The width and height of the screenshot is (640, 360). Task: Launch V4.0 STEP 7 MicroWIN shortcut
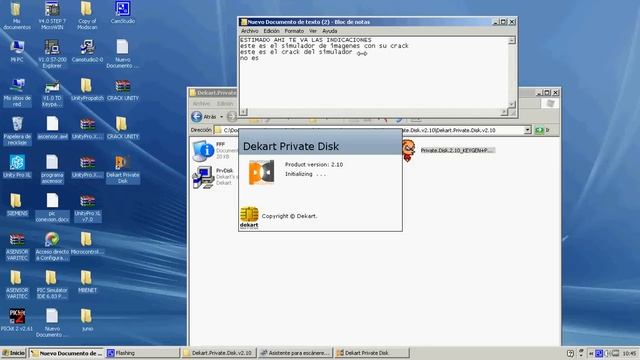52,16
